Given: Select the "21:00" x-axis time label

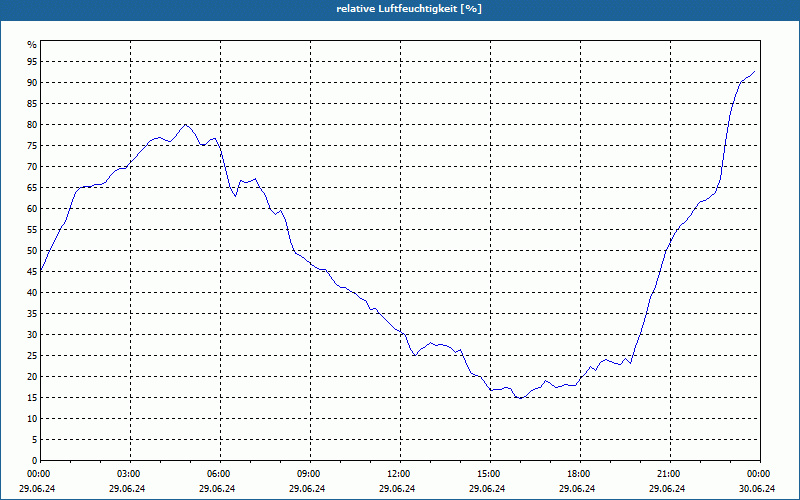Looking at the screenshot, I should click(x=667, y=474).
